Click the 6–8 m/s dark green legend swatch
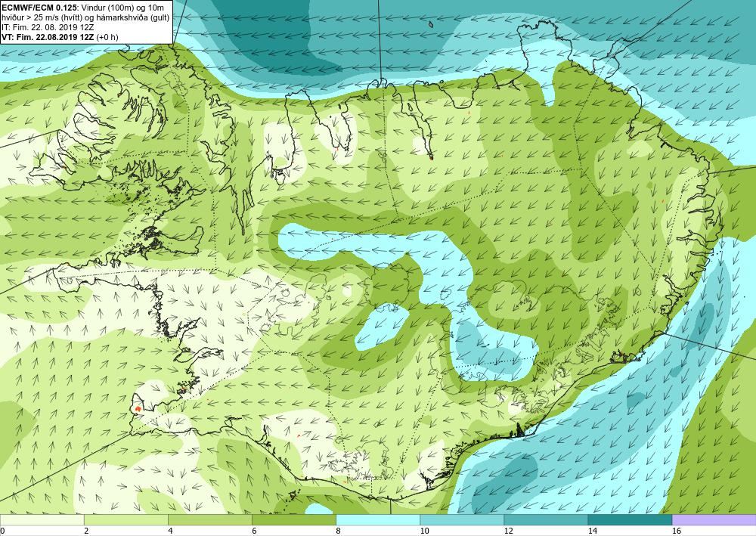Viewport: 756px width, 536px height. pyautogui.click(x=293, y=520)
